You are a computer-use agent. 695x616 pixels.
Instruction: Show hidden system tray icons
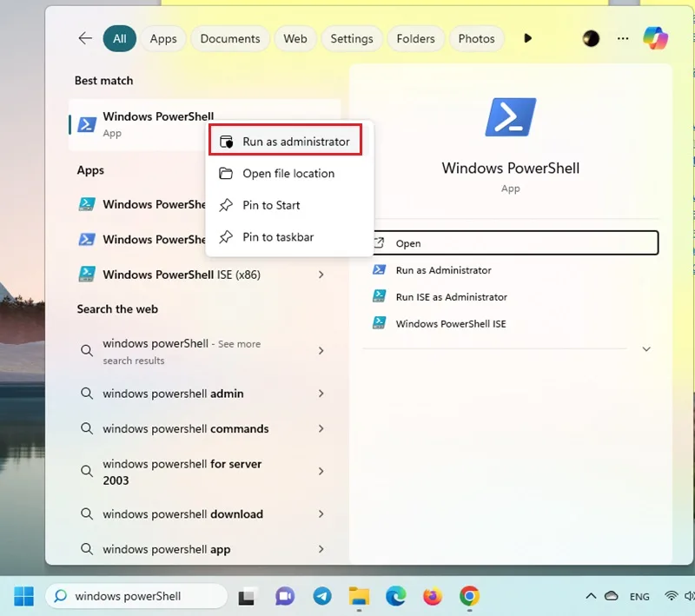[591, 596]
